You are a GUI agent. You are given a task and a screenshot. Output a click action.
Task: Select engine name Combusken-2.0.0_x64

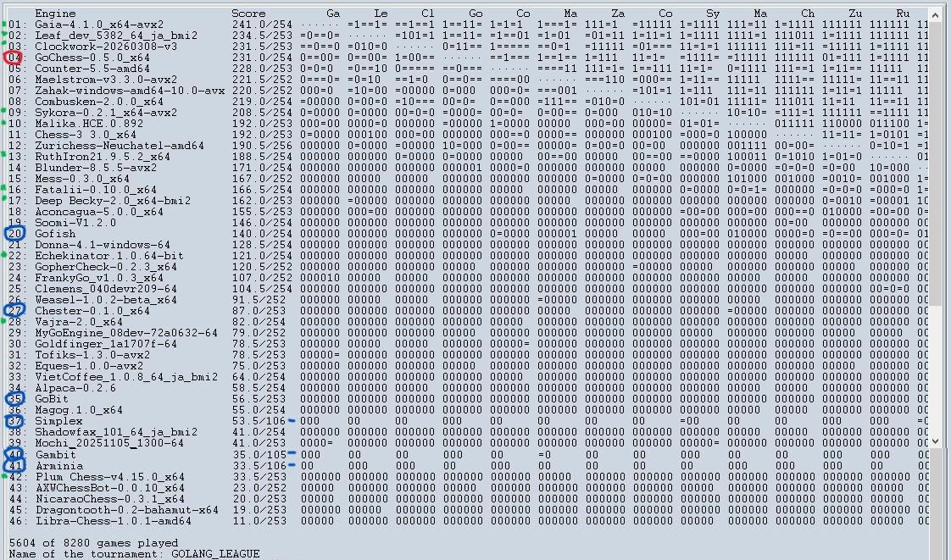pos(99,102)
